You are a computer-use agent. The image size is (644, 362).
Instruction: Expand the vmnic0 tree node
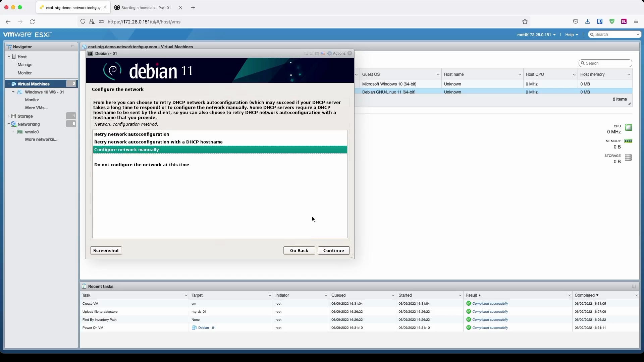click(13, 132)
